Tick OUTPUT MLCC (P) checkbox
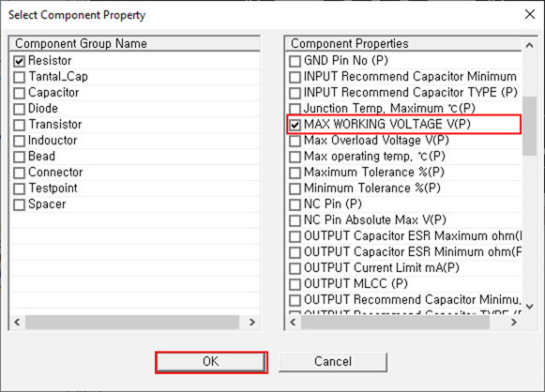The height and width of the screenshot is (392, 545). pyautogui.click(x=295, y=284)
